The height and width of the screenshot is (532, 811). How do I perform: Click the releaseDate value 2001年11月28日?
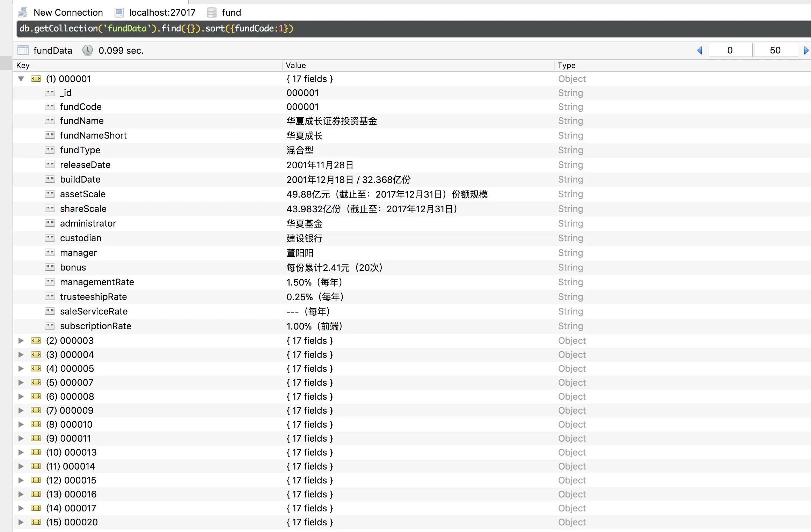pyautogui.click(x=320, y=165)
